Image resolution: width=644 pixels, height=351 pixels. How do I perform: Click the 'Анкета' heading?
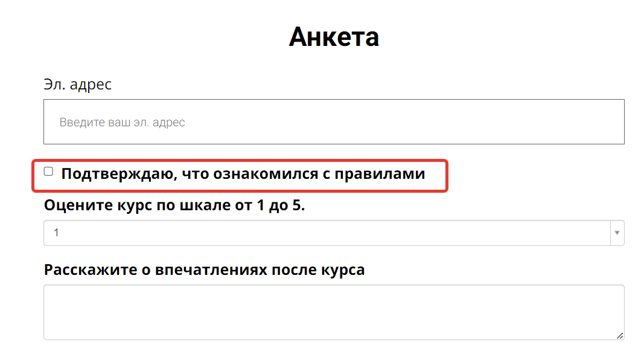pyautogui.click(x=334, y=37)
